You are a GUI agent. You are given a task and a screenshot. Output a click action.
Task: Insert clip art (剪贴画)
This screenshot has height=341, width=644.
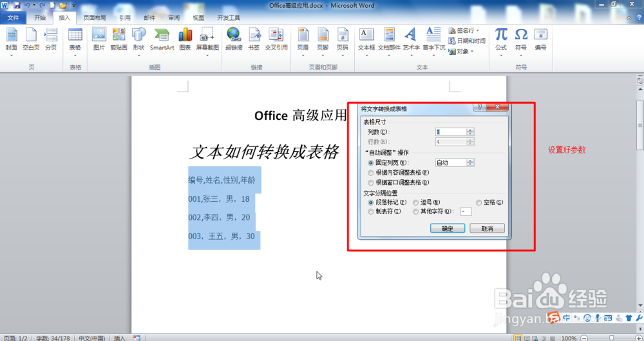click(x=118, y=40)
